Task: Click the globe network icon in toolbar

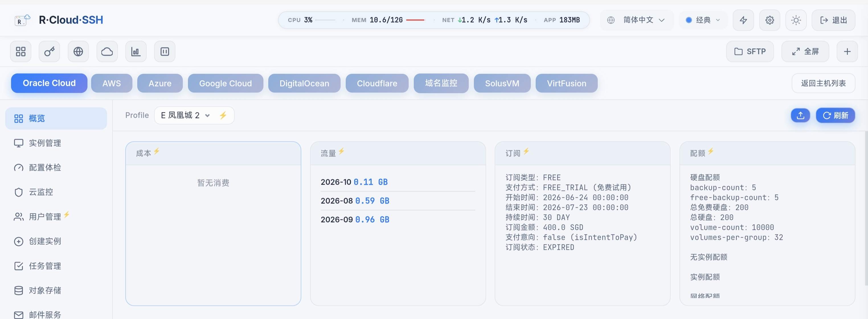Action: 78,52
